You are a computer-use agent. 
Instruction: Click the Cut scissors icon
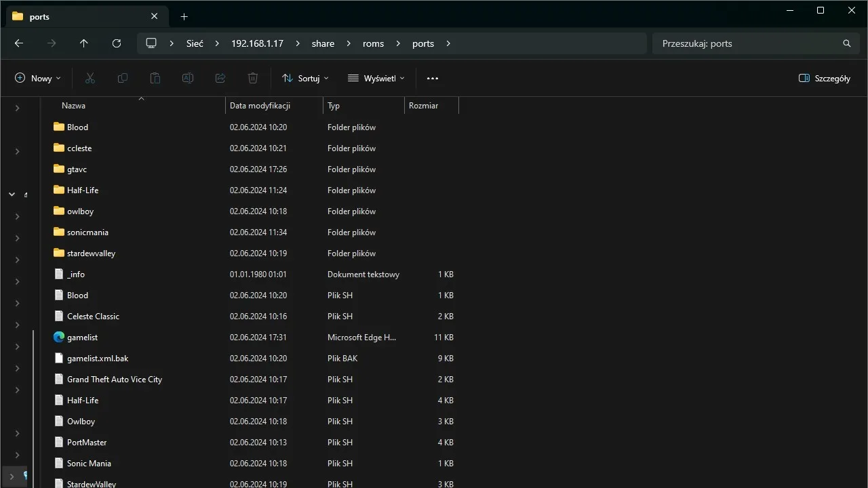tap(90, 79)
